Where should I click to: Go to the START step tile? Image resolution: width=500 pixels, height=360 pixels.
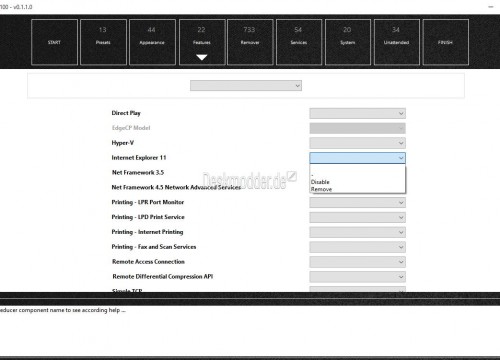click(x=54, y=42)
